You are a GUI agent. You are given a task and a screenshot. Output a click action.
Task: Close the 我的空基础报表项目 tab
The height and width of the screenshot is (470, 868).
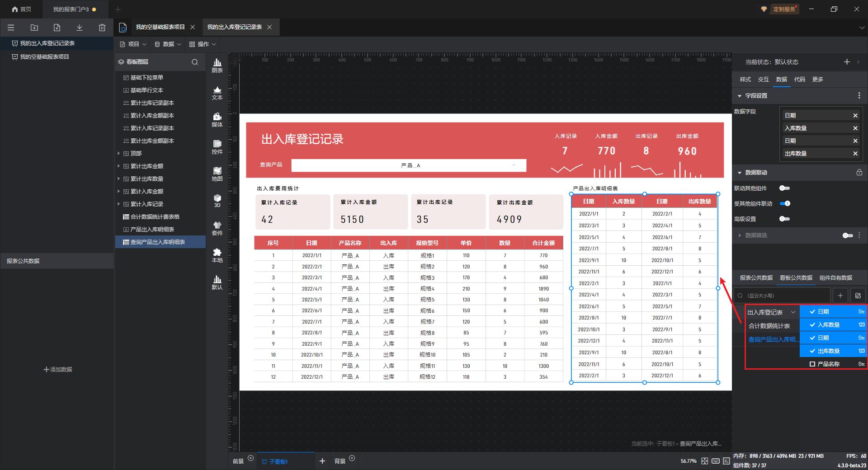tap(193, 27)
